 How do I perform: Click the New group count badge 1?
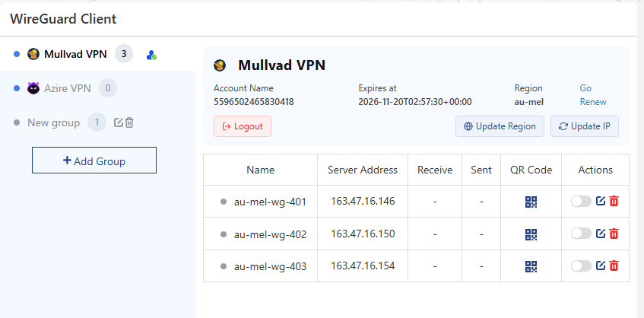click(x=97, y=122)
